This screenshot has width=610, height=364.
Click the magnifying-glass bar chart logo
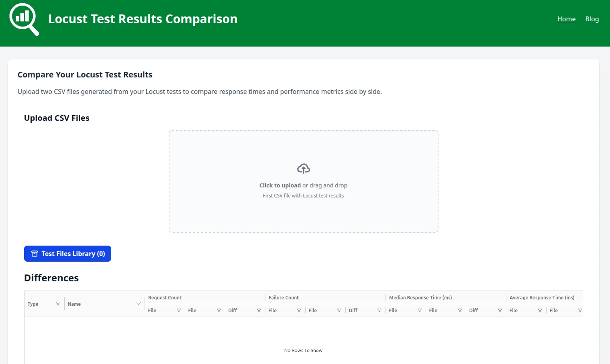[x=23, y=18]
